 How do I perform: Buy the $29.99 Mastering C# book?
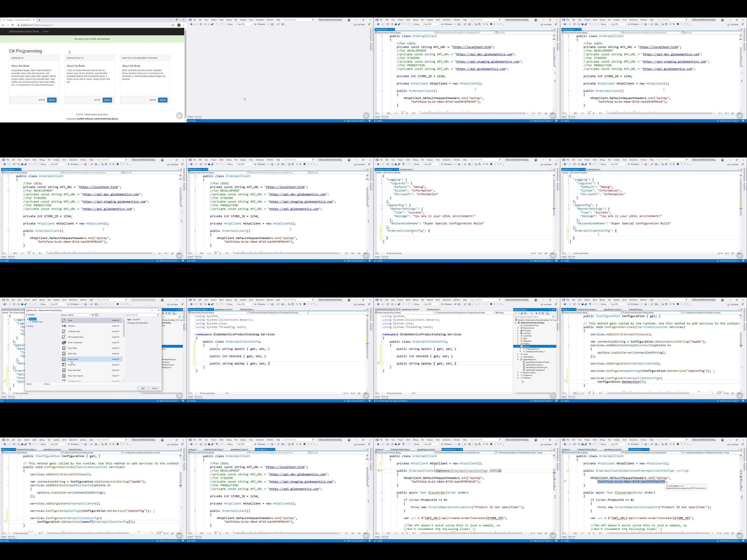click(52, 100)
